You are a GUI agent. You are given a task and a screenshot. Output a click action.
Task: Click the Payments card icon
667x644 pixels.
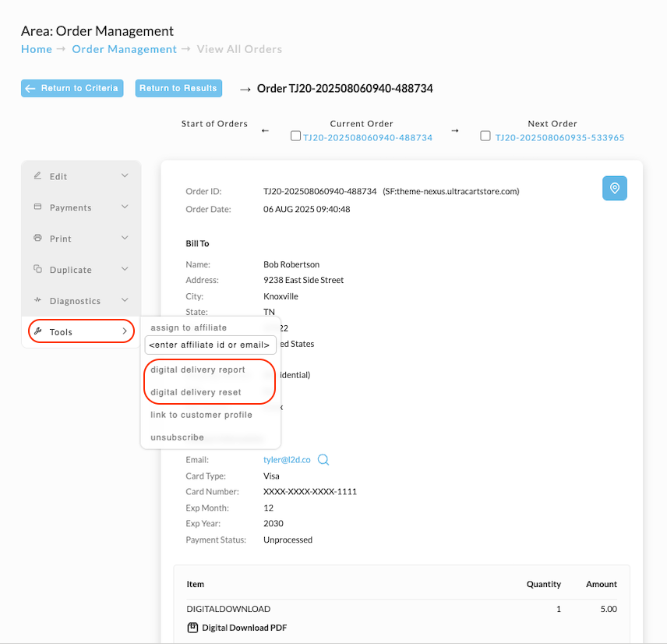37,207
